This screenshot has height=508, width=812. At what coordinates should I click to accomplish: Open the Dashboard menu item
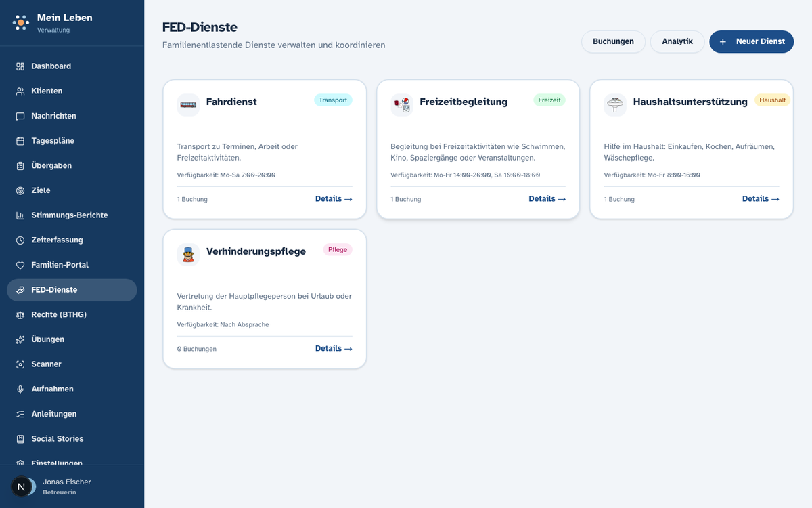point(72,66)
